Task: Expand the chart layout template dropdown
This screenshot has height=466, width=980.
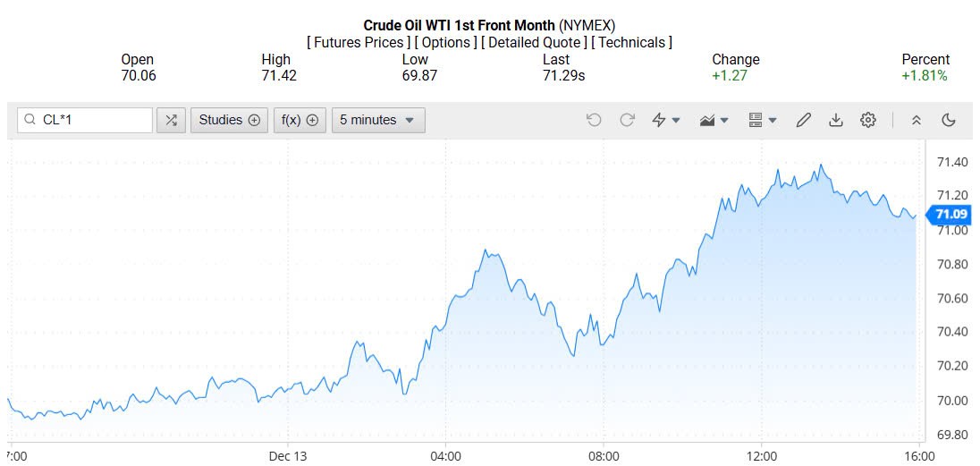Action: point(762,120)
